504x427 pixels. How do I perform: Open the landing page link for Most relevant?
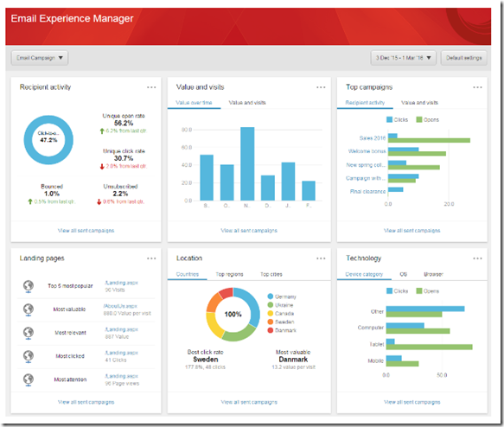pyautogui.click(x=122, y=329)
